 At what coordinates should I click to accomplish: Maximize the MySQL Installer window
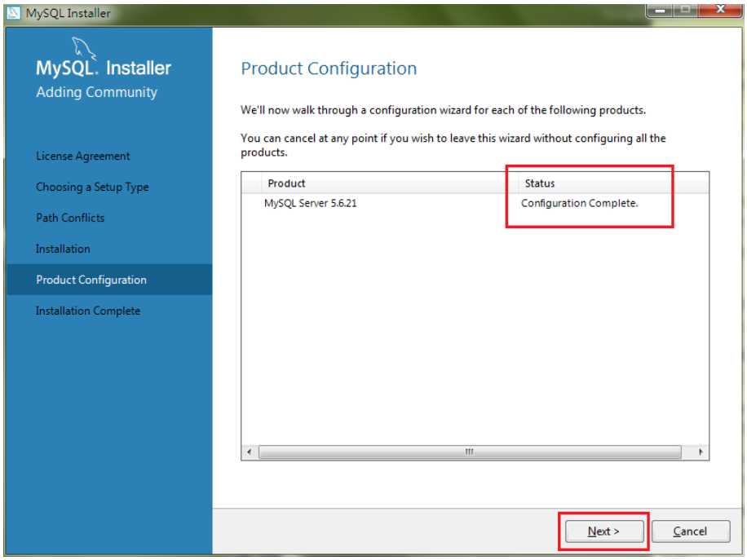(687, 11)
